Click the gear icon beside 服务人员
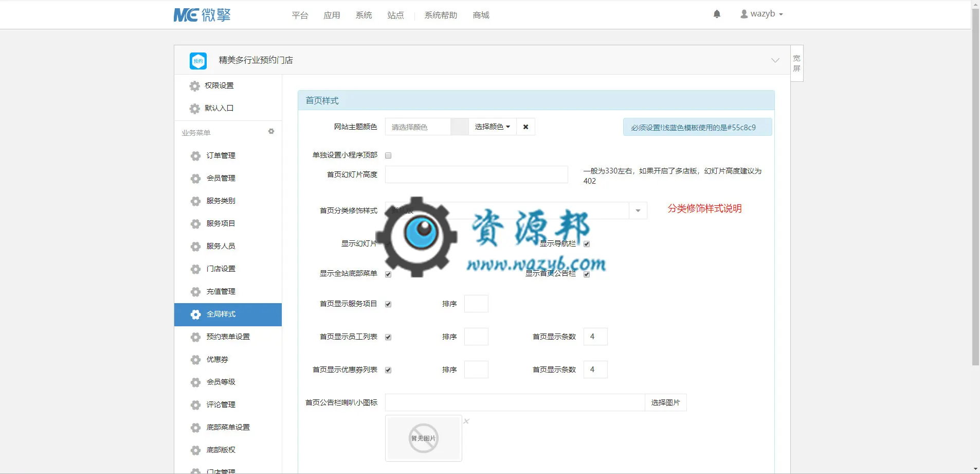Image resolution: width=980 pixels, height=474 pixels. (195, 247)
